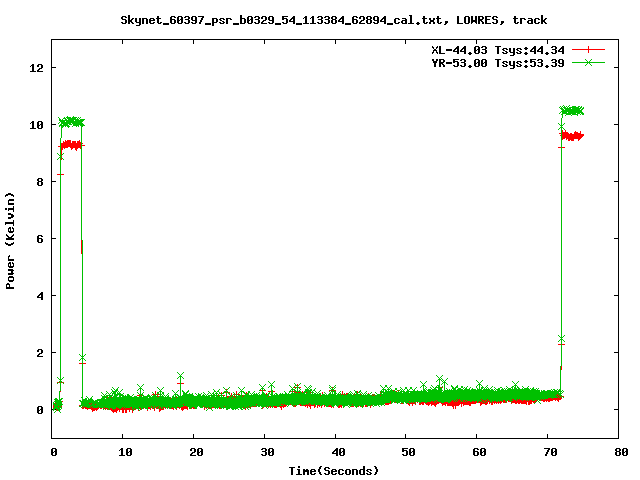This screenshot has height=480, width=640.
Task: Click the green spike marker near 18 seconds
Action: point(180,376)
